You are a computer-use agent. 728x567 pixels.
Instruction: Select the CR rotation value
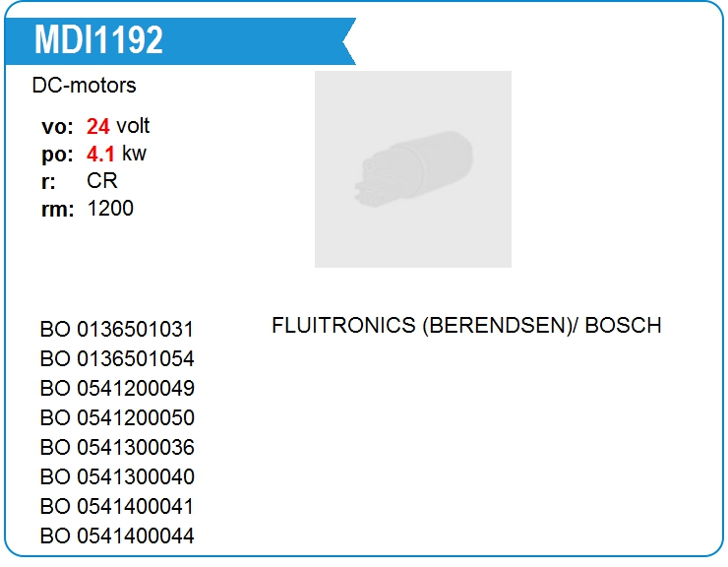pyautogui.click(x=102, y=181)
